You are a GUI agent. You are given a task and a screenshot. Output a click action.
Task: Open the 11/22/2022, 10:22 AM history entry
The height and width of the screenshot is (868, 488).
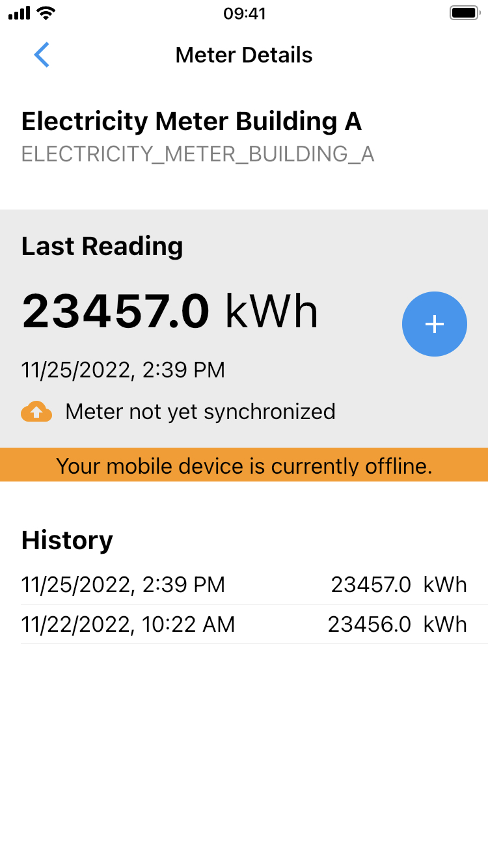pos(244,625)
